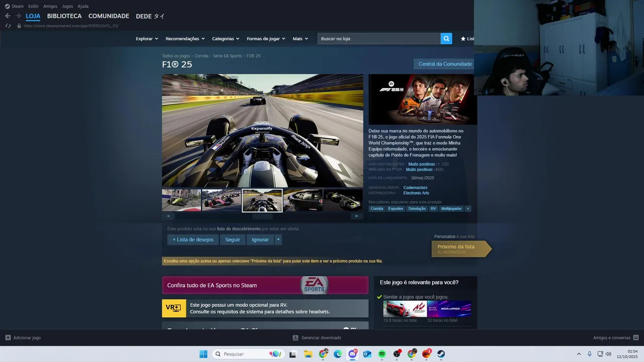Expand the Categorias dropdown
This screenshot has height=362, width=644.
[x=225, y=39]
